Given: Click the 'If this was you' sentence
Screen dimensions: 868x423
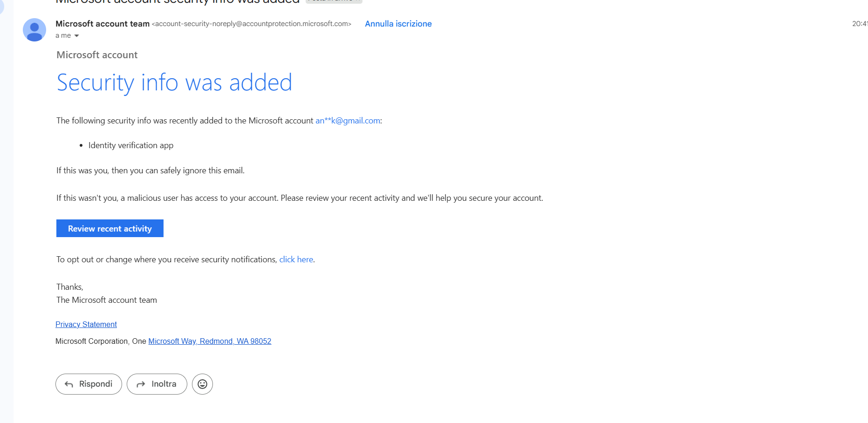Looking at the screenshot, I should (x=150, y=171).
